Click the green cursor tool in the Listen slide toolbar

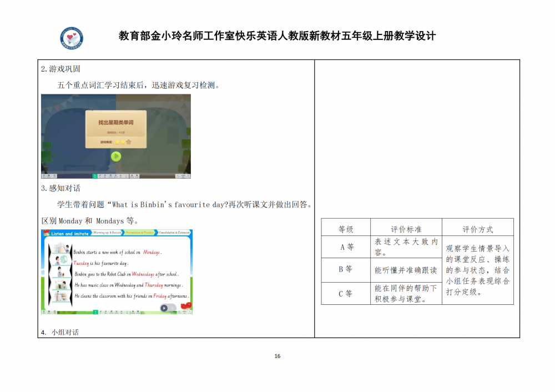click(x=95, y=312)
